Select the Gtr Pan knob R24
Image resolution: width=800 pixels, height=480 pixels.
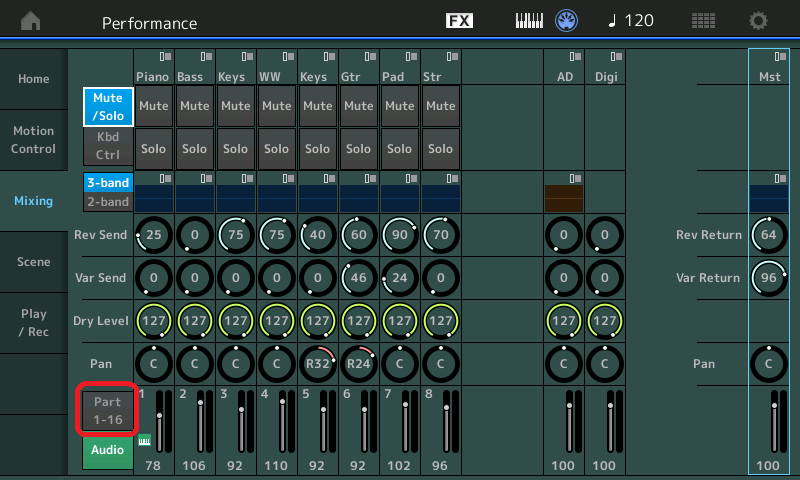coord(358,364)
